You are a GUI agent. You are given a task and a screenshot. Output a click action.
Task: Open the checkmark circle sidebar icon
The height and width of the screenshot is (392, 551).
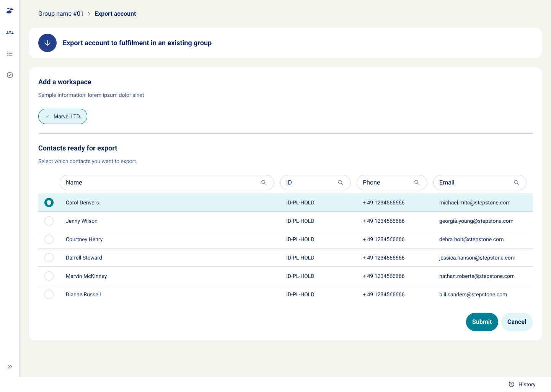point(10,75)
